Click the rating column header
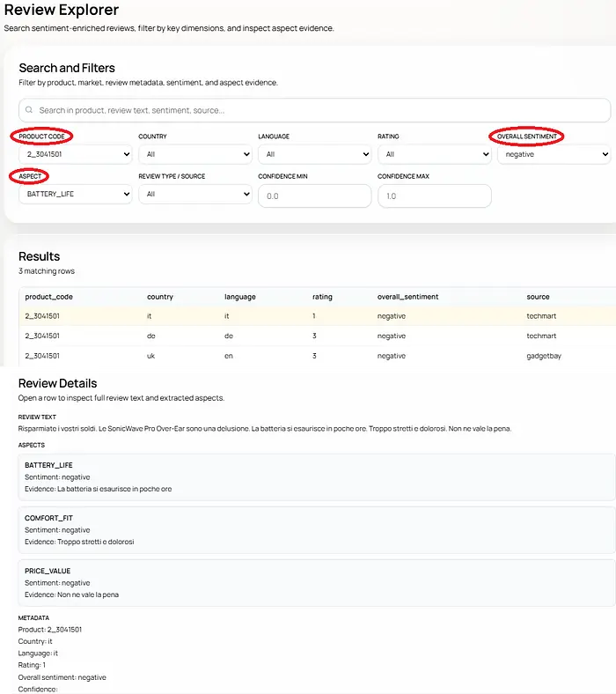This screenshot has height=694, width=616. (x=322, y=297)
